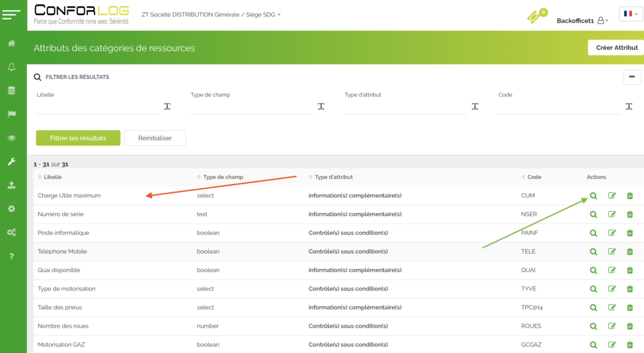
Task: Click the ticket icon with badge
Action: (535, 17)
